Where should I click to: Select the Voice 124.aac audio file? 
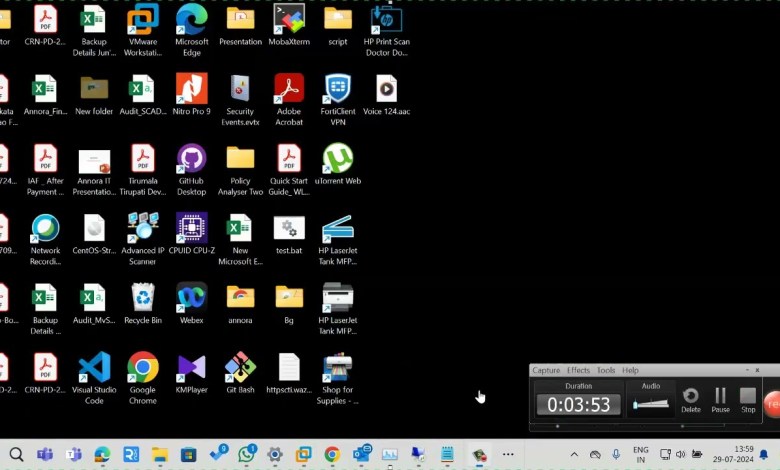point(387,94)
